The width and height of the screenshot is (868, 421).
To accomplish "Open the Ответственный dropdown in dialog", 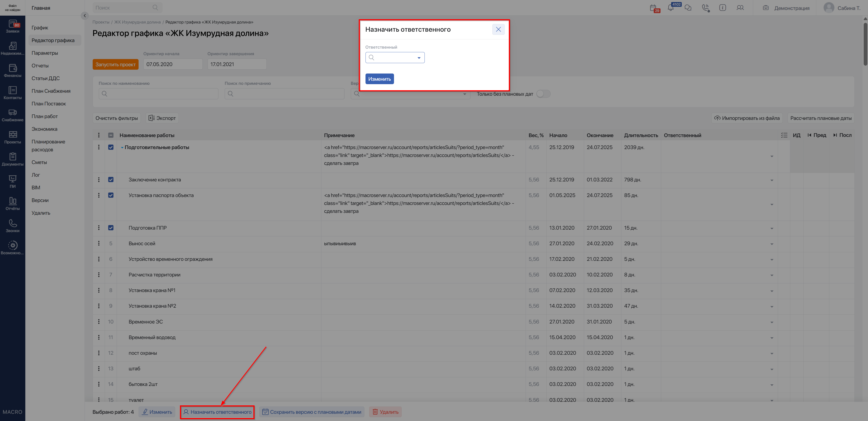I will click(395, 57).
